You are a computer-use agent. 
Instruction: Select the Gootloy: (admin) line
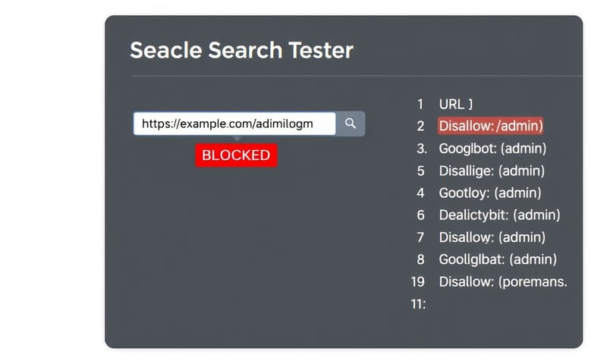489,193
